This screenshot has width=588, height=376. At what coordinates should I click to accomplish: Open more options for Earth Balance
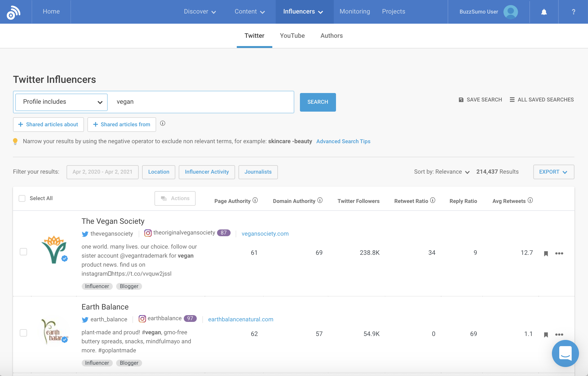click(559, 335)
